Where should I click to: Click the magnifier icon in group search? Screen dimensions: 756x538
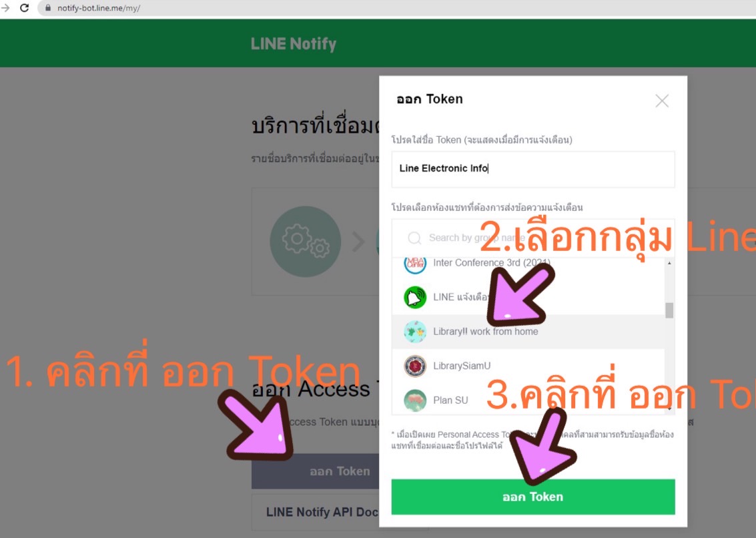pos(414,238)
